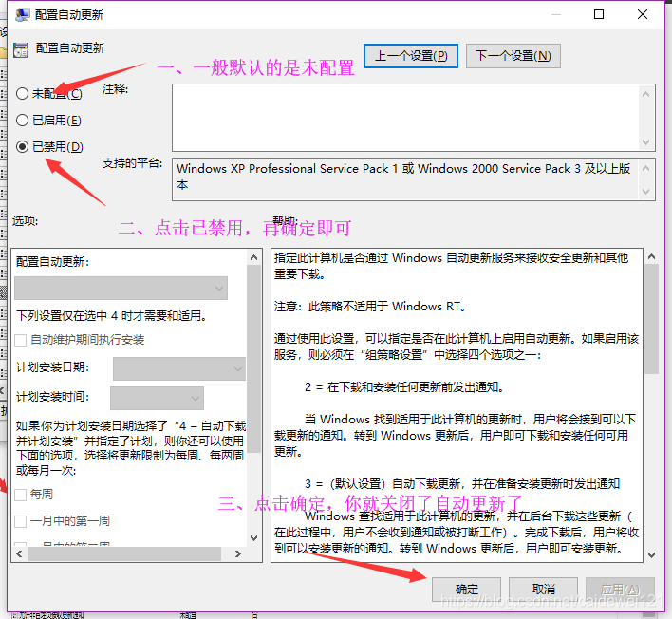Click options panel scroll-down arrow
672x619 pixels.
253,538
